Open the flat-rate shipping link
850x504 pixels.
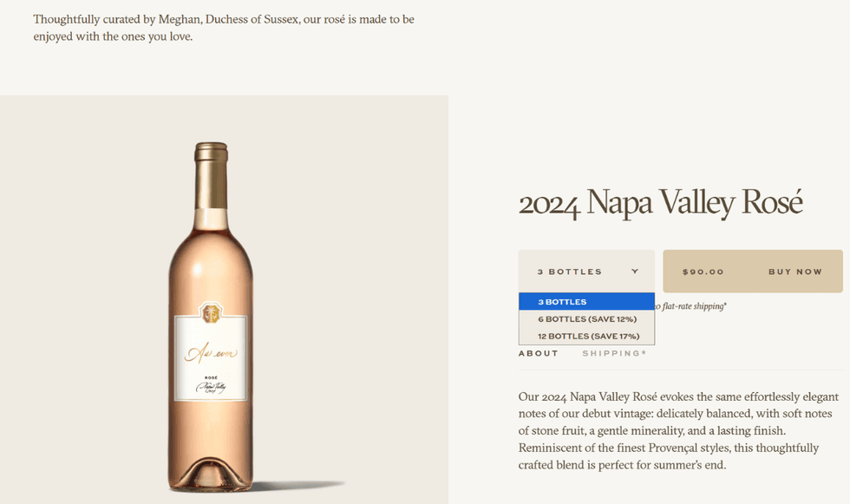click(690, 306)
